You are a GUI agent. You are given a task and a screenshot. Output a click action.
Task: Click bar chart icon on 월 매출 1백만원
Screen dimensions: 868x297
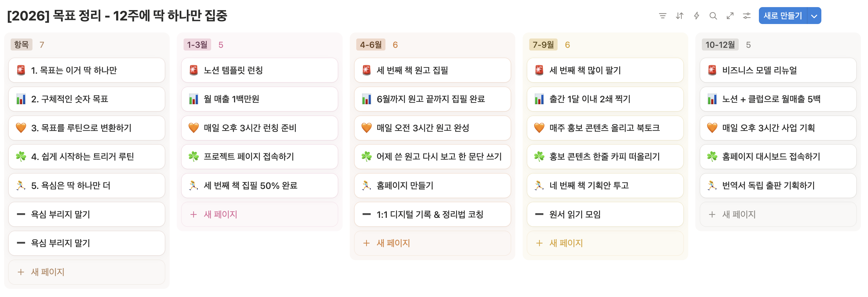tap(193, 99)
